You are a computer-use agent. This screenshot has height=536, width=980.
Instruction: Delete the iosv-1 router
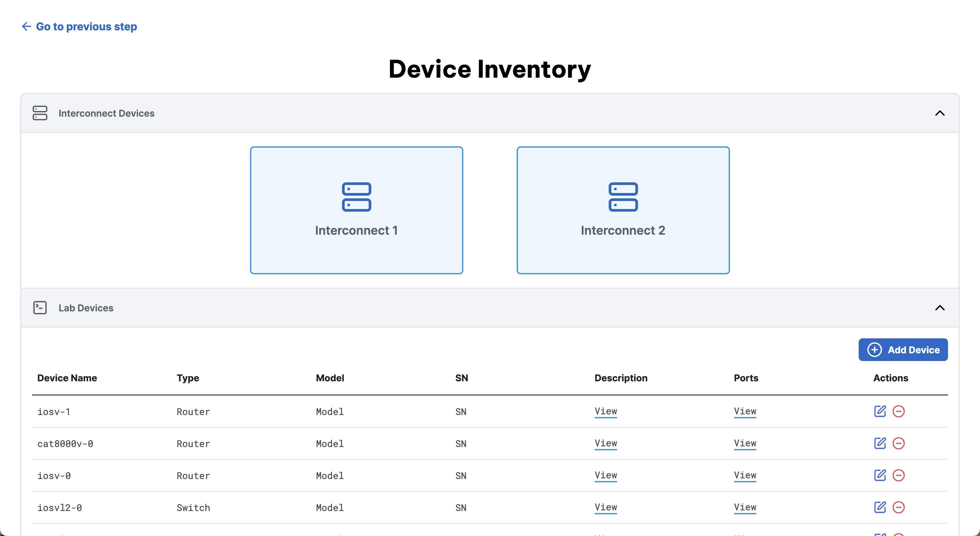point(899,411)
